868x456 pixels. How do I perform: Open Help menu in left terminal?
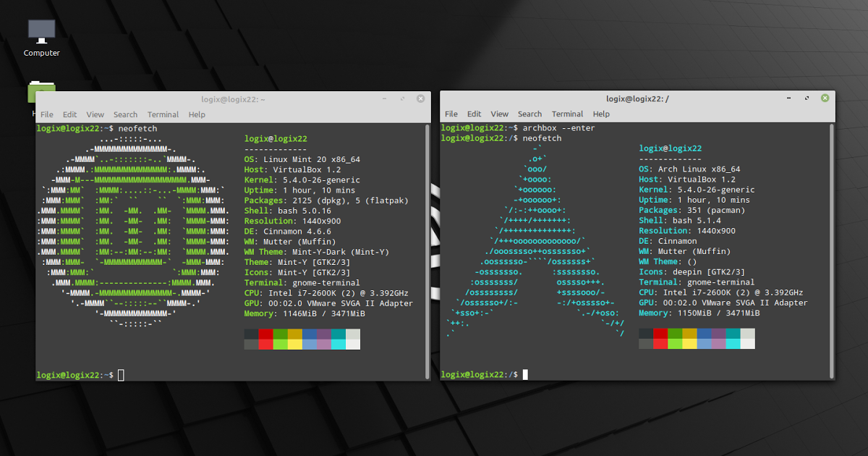pos(197,114)
